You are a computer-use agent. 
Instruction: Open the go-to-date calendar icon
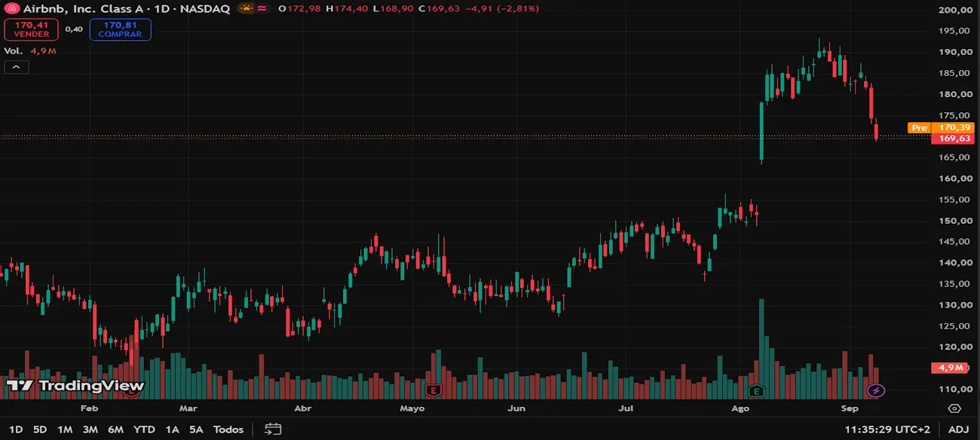click(x=273, y=429)
